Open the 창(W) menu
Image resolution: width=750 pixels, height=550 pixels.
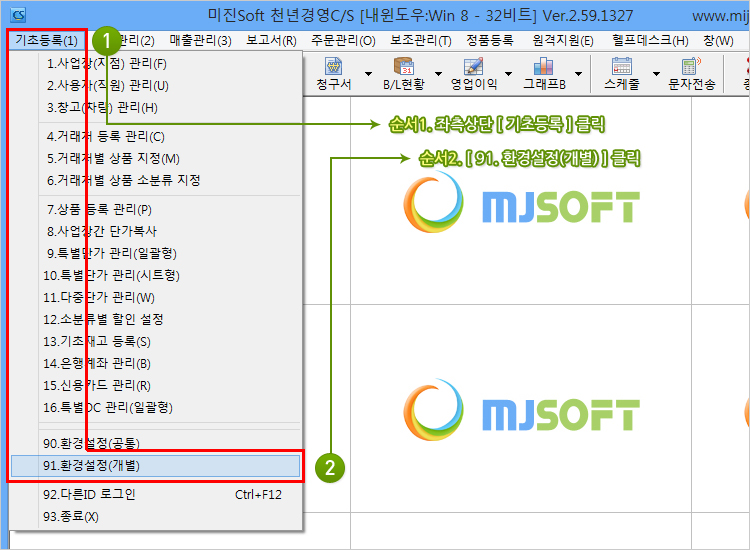coord(718,41)
